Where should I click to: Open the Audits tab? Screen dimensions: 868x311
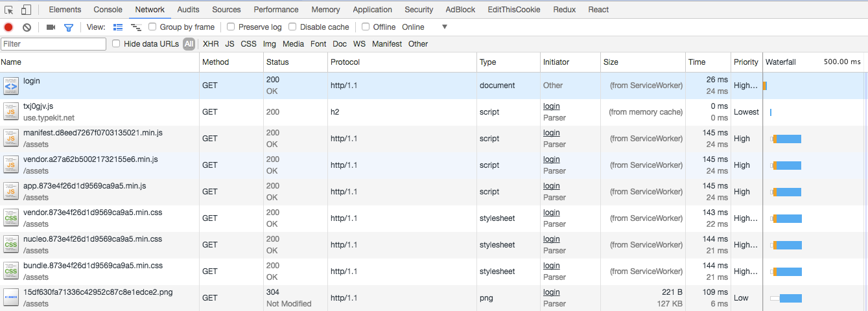point(188,10)
